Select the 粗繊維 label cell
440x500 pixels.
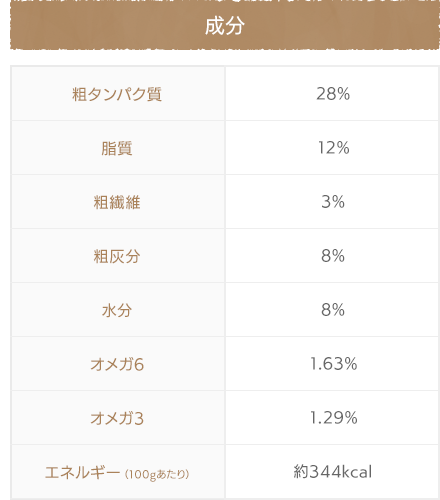(118, 202)
